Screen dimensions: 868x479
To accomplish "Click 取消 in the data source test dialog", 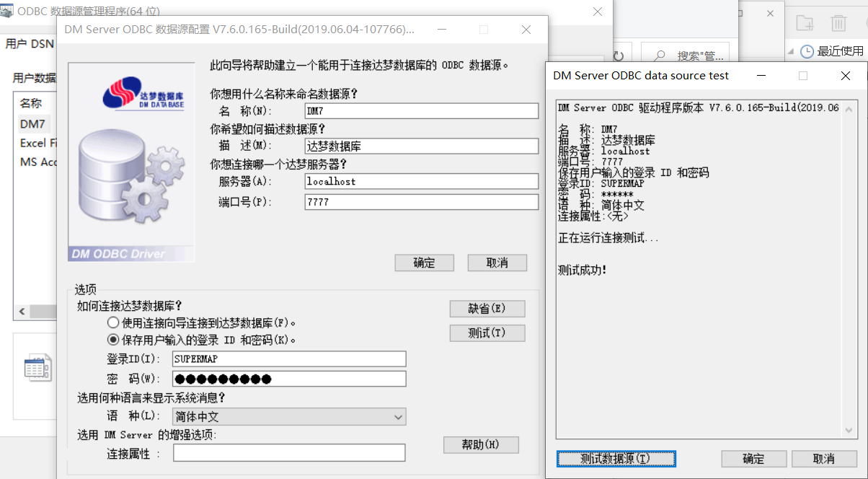I will coord(824,459).
